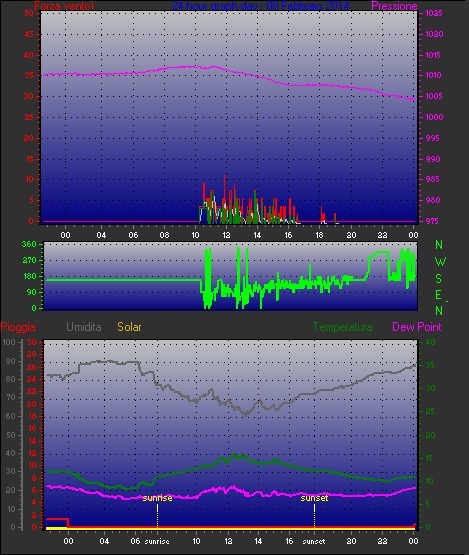Click the yellow sunrise text label
Screen dimensions: 469x555
[x=158, y=498]
